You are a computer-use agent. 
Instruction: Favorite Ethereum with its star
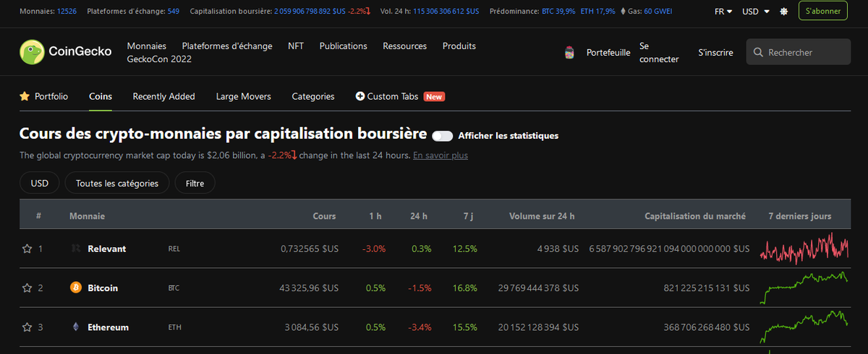click(x=27, y=327)
